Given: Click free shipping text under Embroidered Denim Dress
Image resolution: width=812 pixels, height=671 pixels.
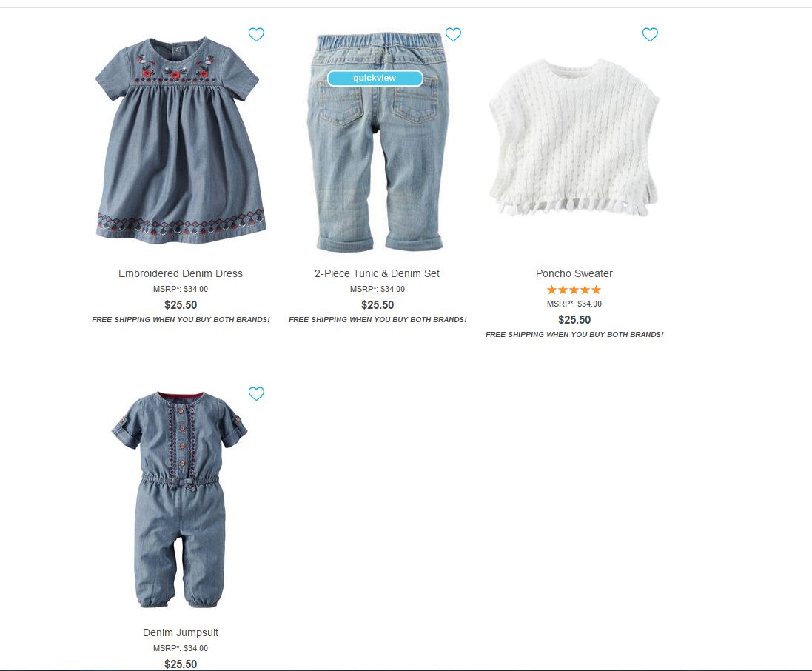Looking at the screenshot, I should (181, 320).
